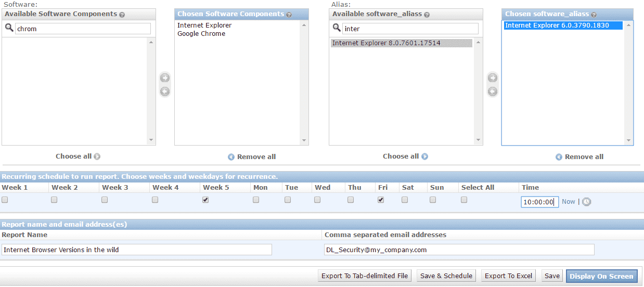Select Google Chrome in chosen software components
Screen dimensions: 644x287
coord(201,34)
